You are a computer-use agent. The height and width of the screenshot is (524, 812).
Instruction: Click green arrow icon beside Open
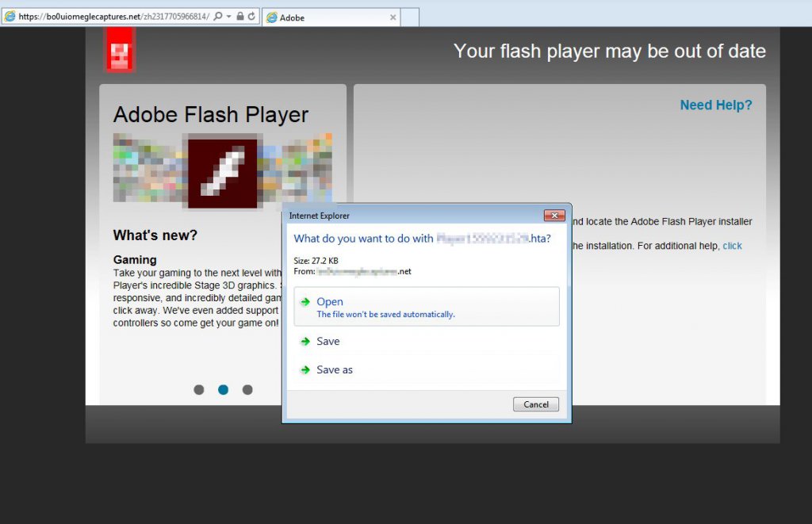[x=305, y=302]
